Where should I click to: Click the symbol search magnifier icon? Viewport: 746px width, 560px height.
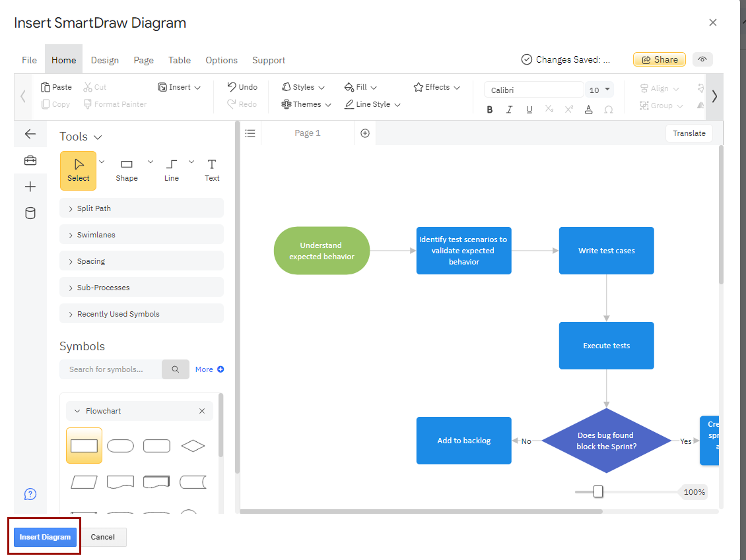tap(176, 369)
